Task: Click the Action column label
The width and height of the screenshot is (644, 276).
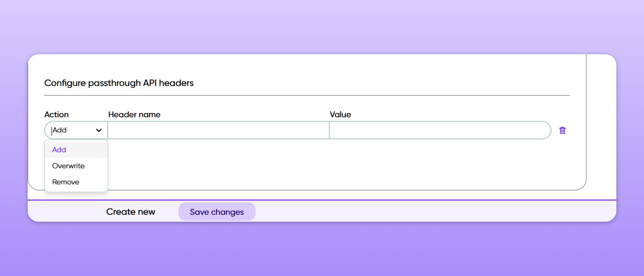Action: click(x=56, y=115)
